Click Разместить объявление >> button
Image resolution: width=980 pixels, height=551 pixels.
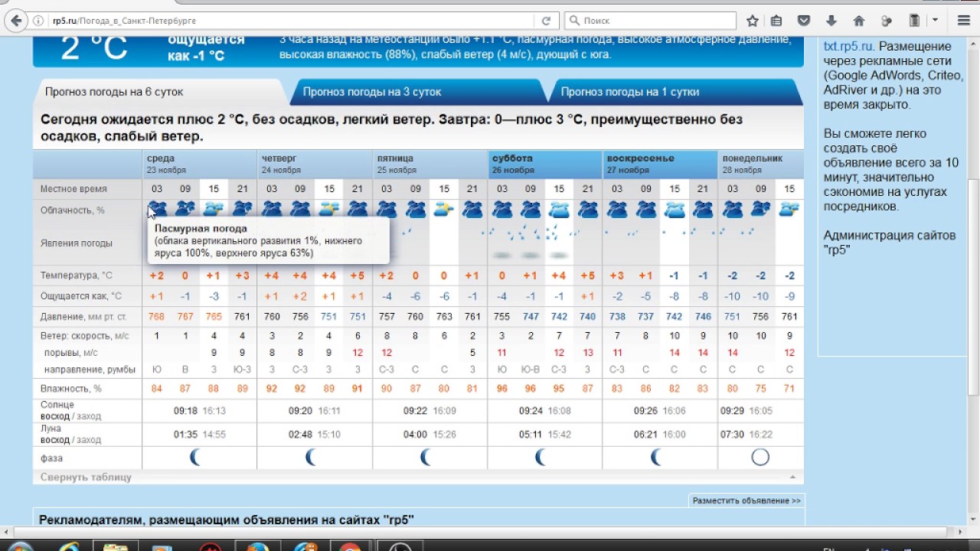[746, 500]
